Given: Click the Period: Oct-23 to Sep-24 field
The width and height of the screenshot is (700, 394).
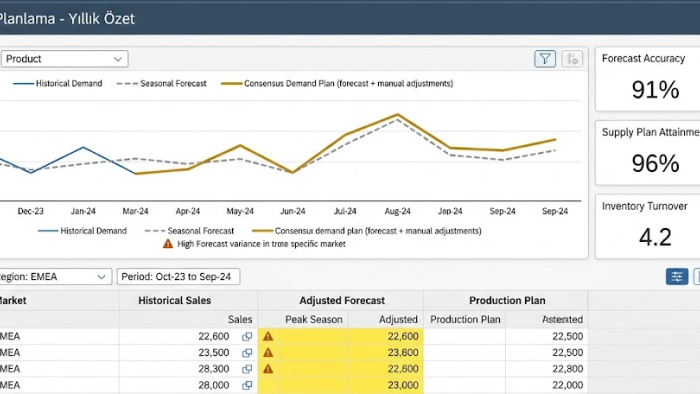Looking at the screenshot, I should tap(179, 277).
